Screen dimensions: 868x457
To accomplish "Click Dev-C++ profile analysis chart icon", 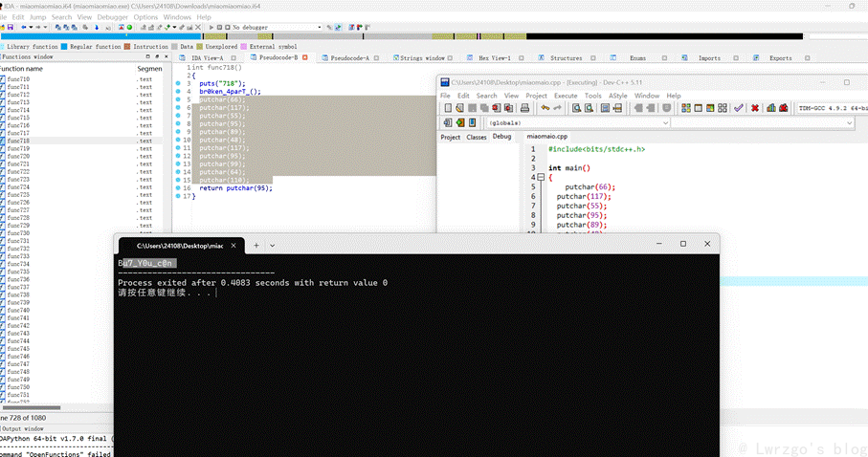I will tap(771, 108).
